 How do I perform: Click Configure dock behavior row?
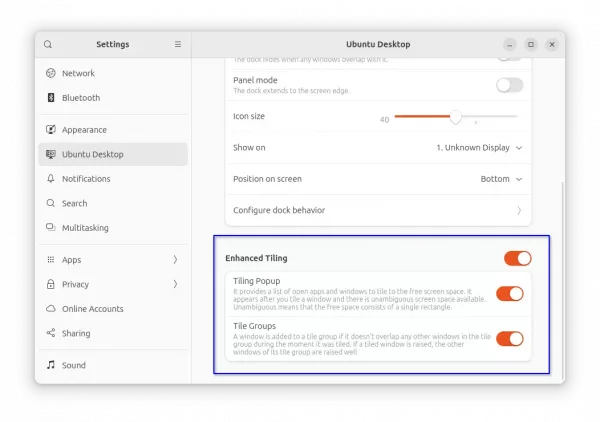(x=378, y=210)
